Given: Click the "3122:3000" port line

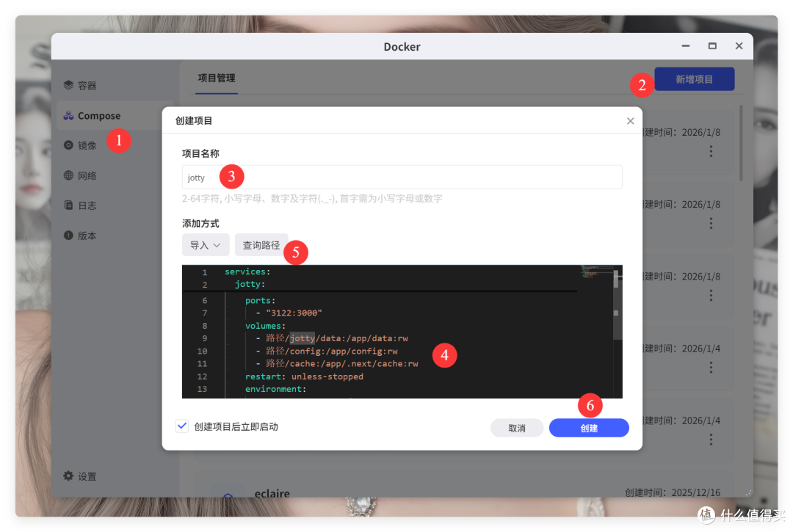Looking at the screenshot, I should [294, 313].
